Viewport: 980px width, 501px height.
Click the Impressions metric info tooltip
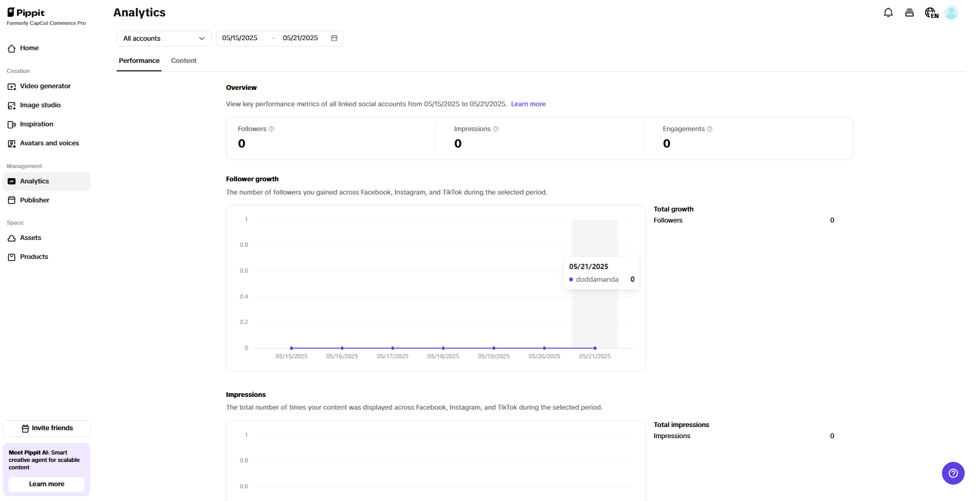495,128
